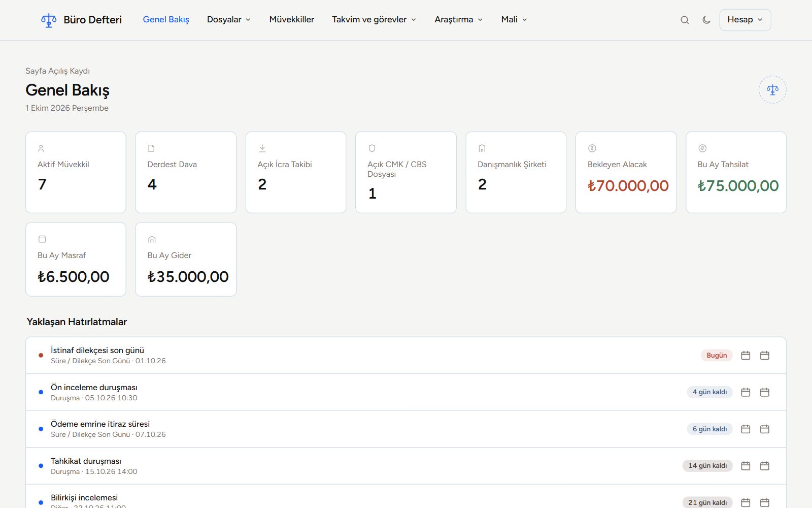812x508 pixels.
Task: Open the Araştırma dropdown menu
Action: coord(458,19)
